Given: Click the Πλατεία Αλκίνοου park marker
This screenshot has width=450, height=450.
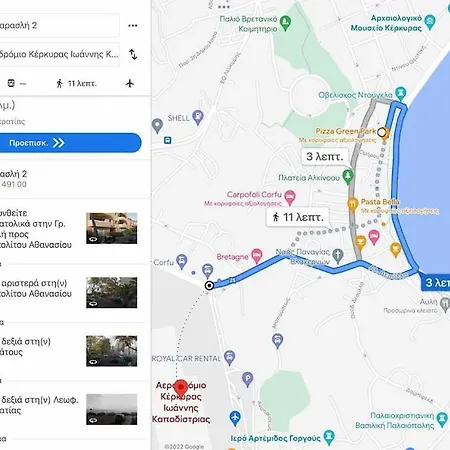Looking at the screenshot, I should [348, 177].
